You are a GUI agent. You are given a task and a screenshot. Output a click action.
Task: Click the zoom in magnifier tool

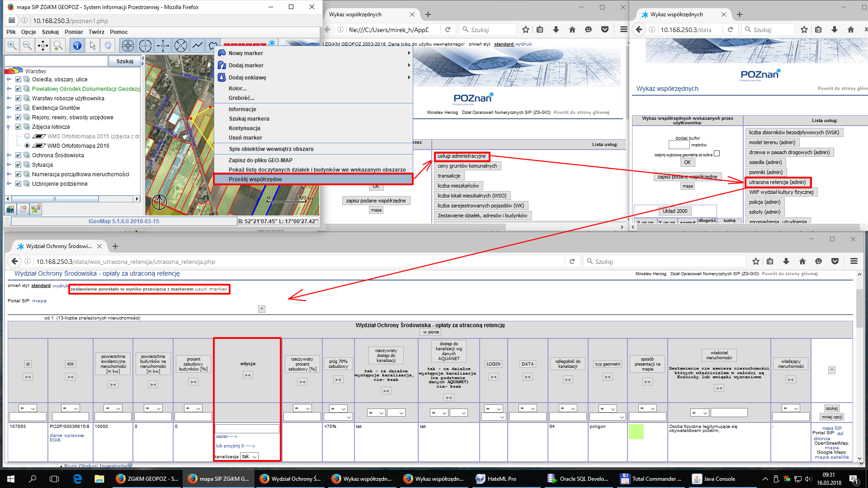point(12,46)
